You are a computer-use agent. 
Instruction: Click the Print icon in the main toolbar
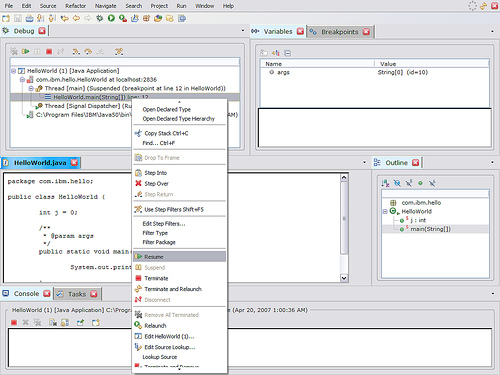coord(29,18)
